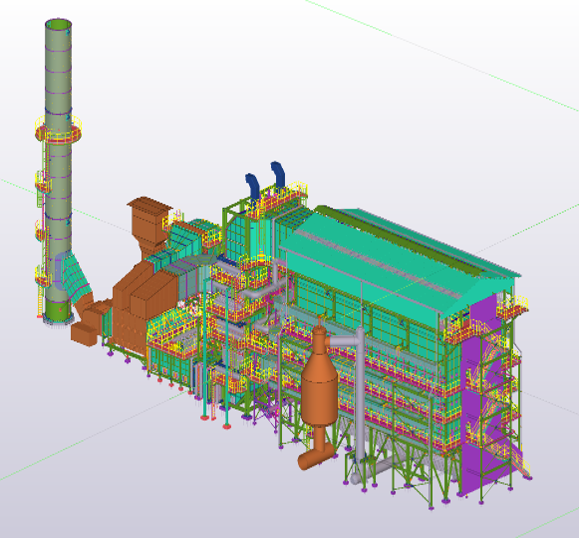The height and width of the screenshot is (538, 579).
Task: Select the tall green chimney stack
Action: click(x=58, y=170)
